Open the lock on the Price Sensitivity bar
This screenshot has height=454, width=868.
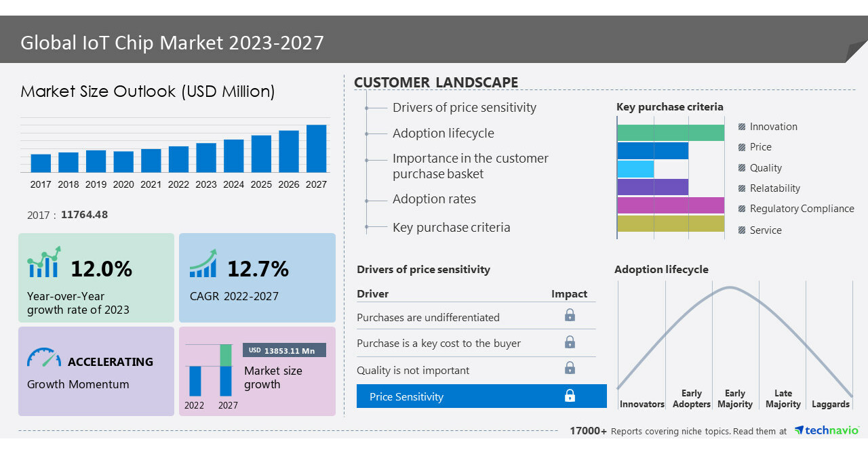click(570, 395)
